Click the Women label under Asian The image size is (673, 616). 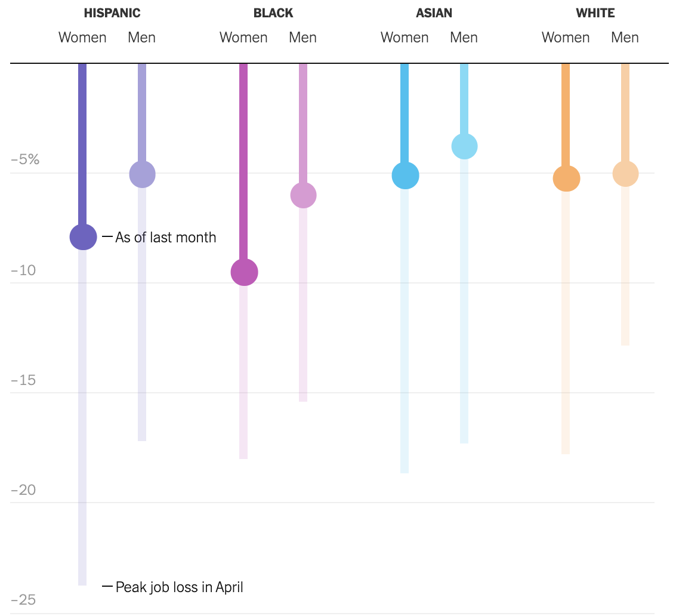tap(405, 38)
